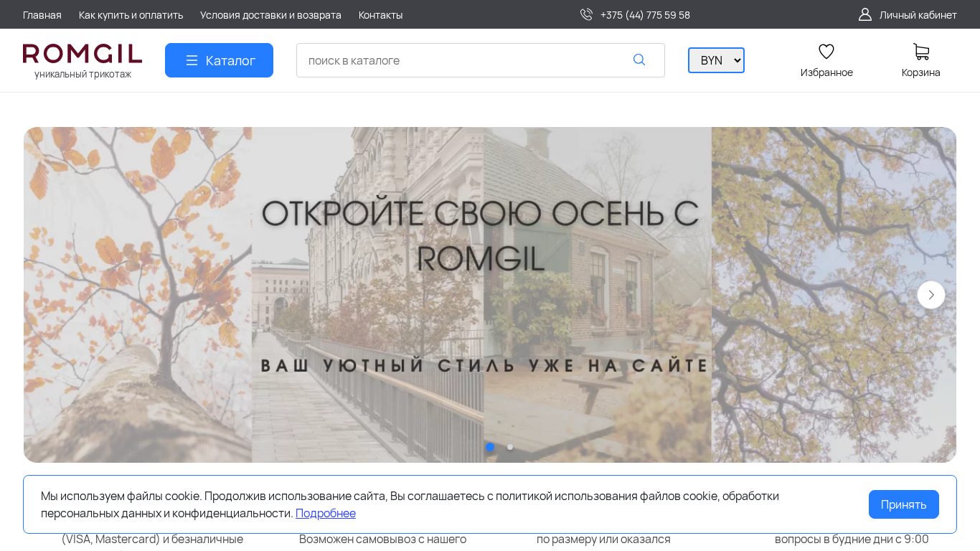Open Личный кабинет
980x551 pixels.
click(x=918, y=15)
